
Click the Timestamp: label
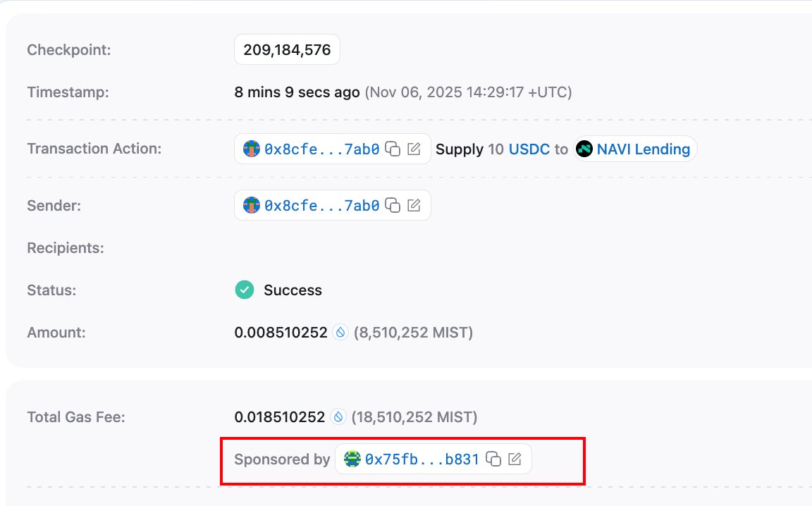[68, 92]
